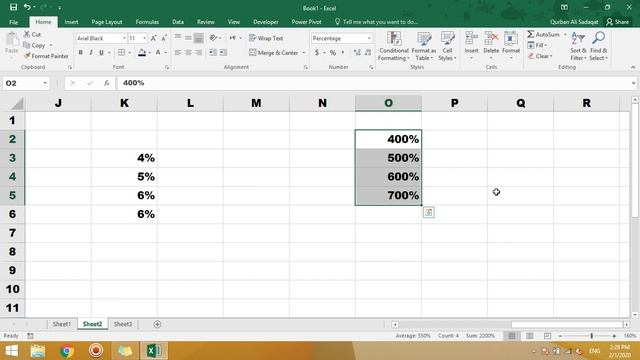Open the Fill options

click(537, 45)
